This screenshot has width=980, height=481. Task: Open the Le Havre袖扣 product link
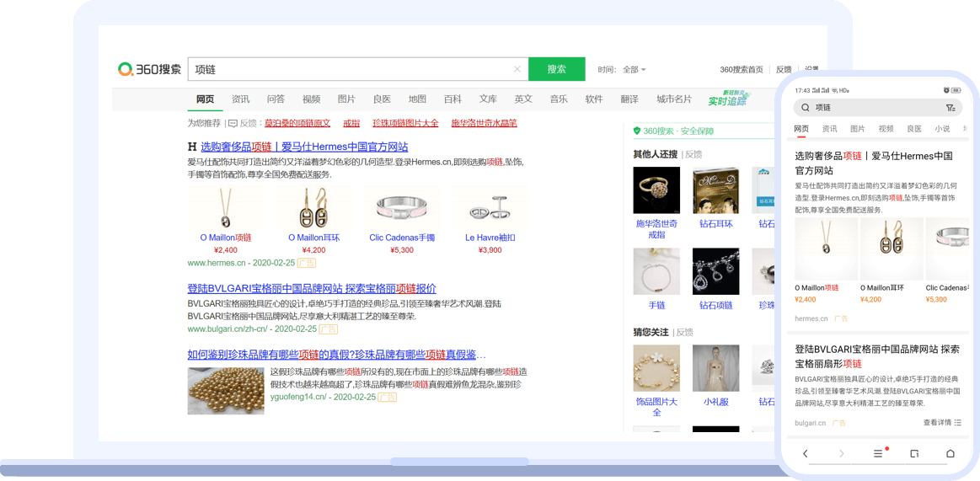490,238
